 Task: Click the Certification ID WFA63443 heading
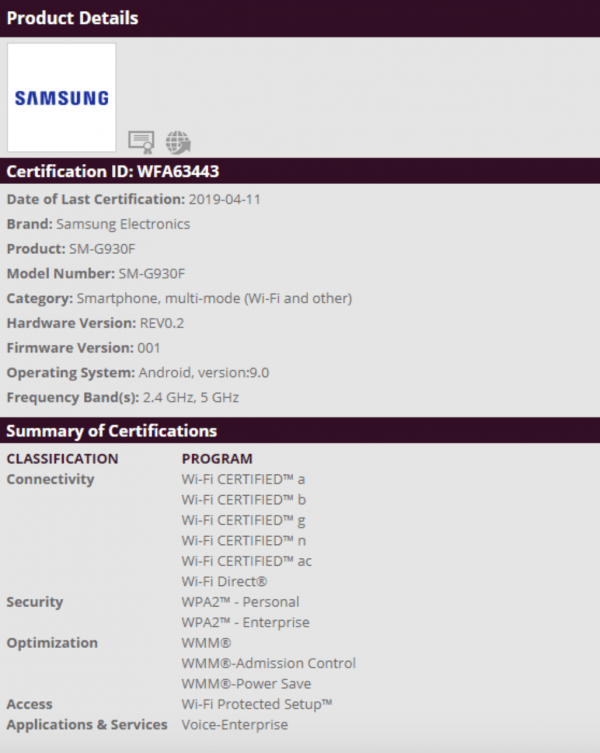tap(113, 171)
